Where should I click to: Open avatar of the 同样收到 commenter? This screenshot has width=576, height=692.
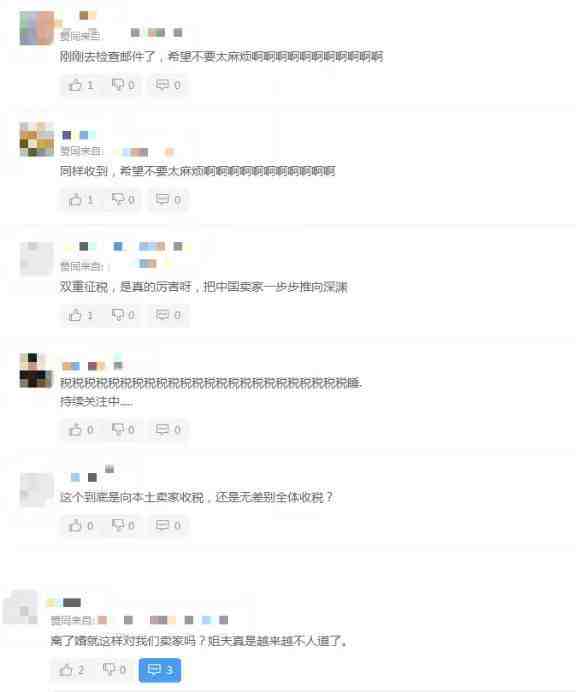coord(37,139)
